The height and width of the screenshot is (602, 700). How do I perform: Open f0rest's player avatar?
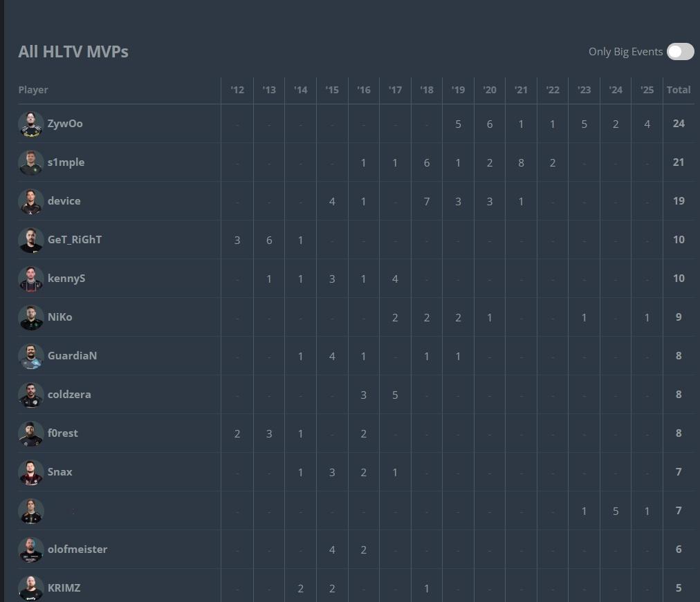pyautogui.click(x=31, y=434)
